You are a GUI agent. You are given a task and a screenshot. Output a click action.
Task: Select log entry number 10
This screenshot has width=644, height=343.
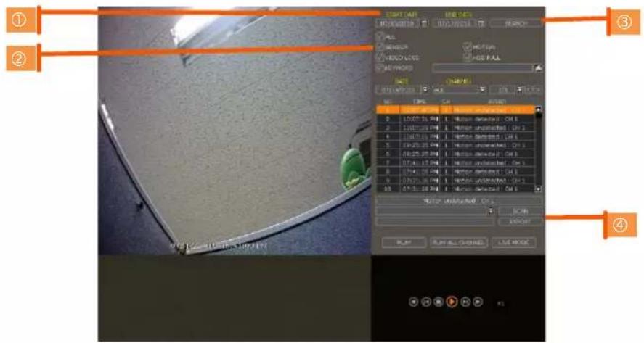tap(456, 189)
